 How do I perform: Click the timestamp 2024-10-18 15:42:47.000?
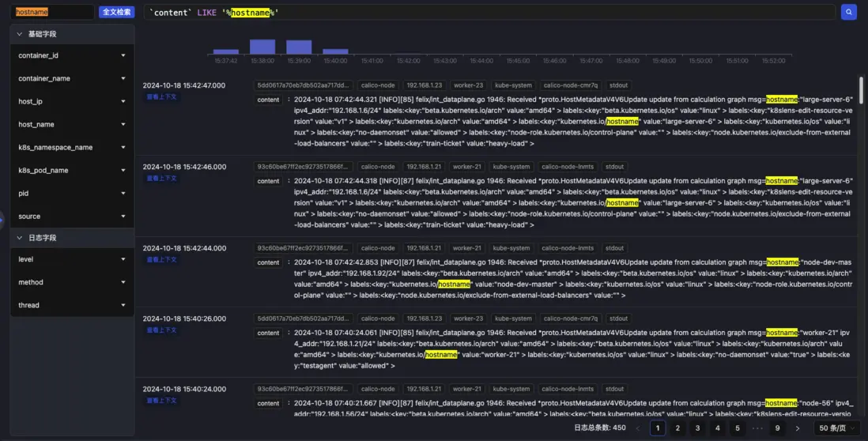point(184,85)
